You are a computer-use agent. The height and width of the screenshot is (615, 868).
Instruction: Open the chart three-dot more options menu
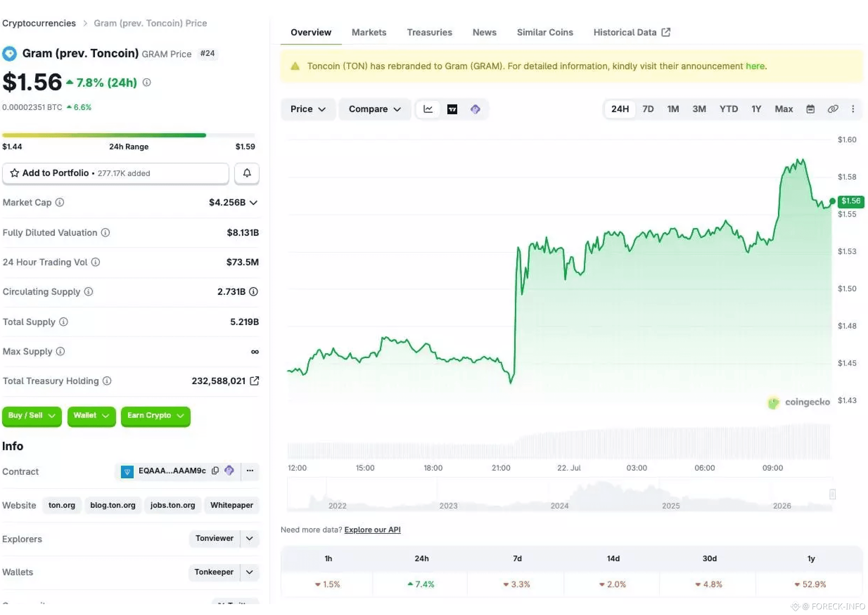(853, 109)
